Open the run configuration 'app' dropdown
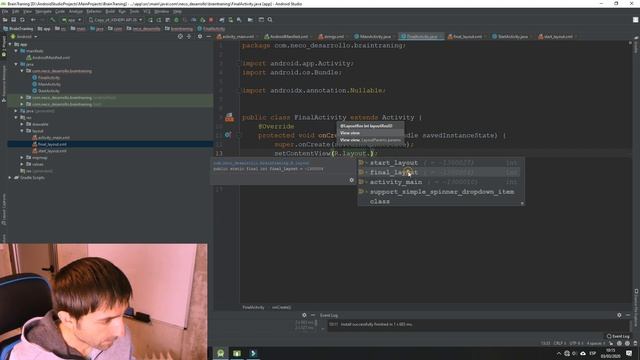 tap(72, 20)
